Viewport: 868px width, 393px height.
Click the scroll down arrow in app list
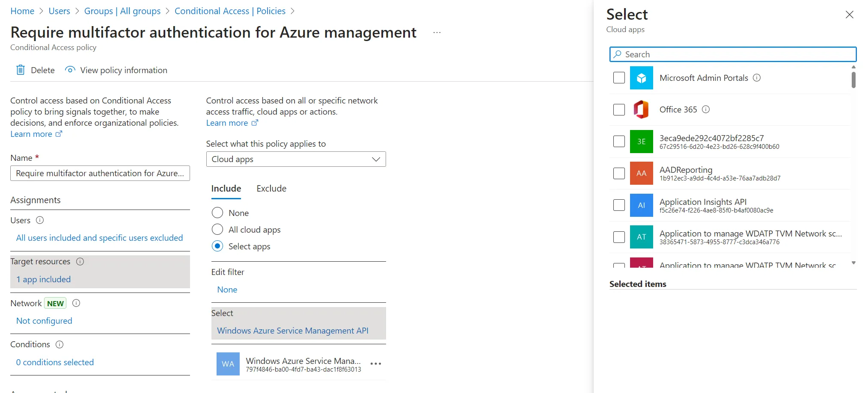(x=853, y=263)
